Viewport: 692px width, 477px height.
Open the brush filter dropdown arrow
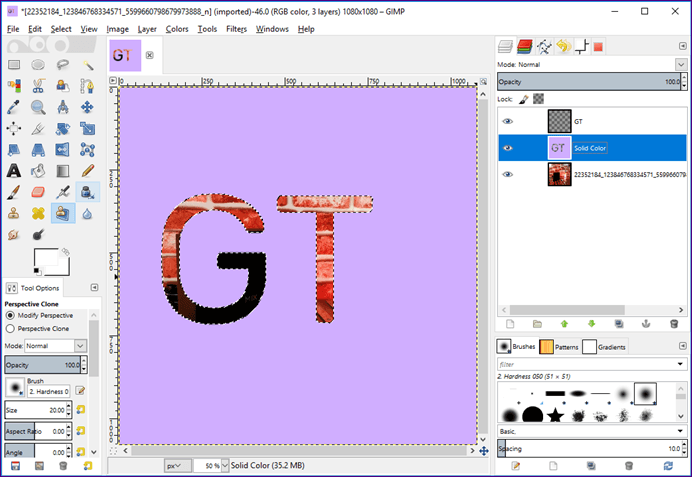click(x=680, y=364)
